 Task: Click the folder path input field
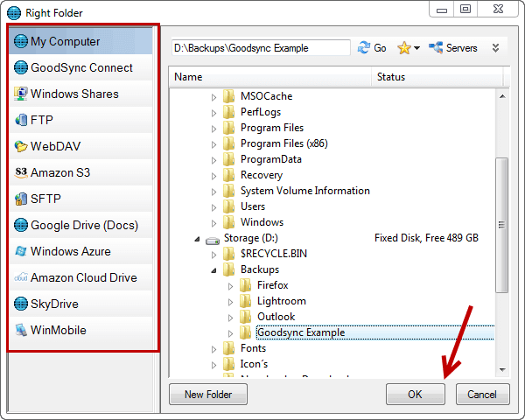point(261,48)
